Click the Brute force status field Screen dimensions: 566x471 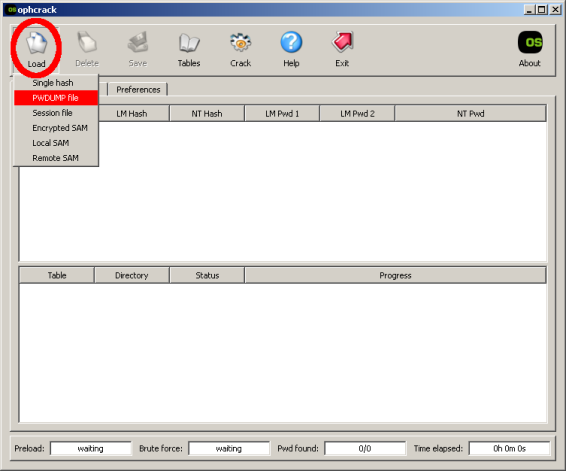(x=229, y=449)
